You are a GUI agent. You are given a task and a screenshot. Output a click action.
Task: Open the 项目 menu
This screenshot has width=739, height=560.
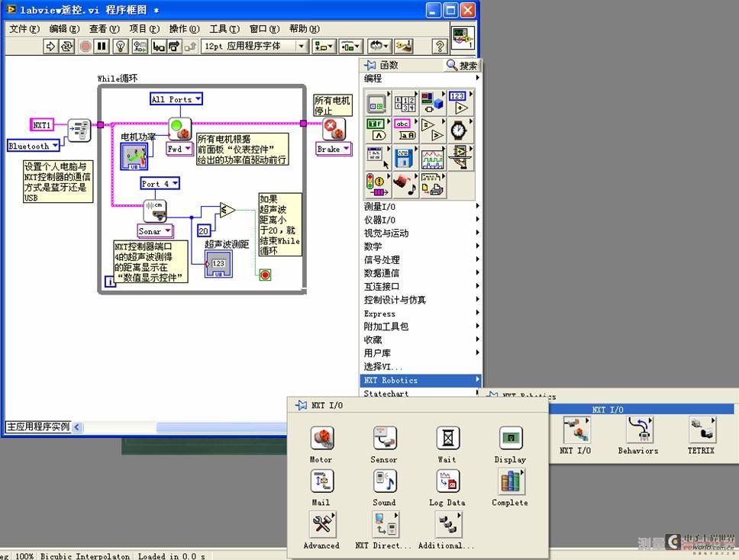pyautogui.click(x=144, y=29)
